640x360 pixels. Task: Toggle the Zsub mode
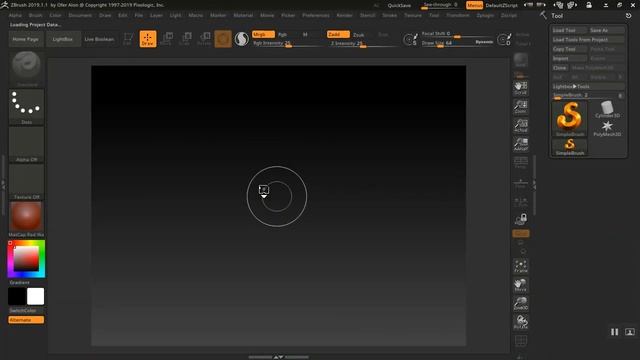point(359,35)
